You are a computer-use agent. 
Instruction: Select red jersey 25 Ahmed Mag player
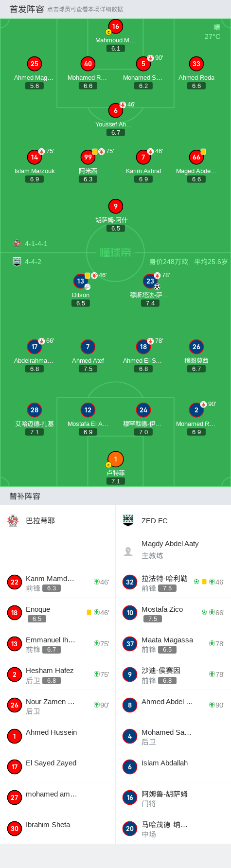(x=34, y=64)
